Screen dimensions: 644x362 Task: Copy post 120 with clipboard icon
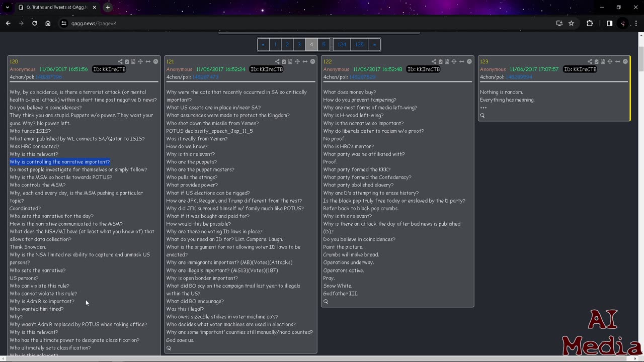pyautogui.click(x=127, y=61)
